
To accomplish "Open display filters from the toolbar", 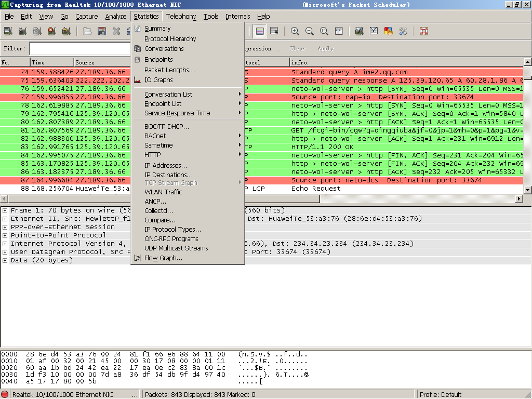I will [374, 31].
